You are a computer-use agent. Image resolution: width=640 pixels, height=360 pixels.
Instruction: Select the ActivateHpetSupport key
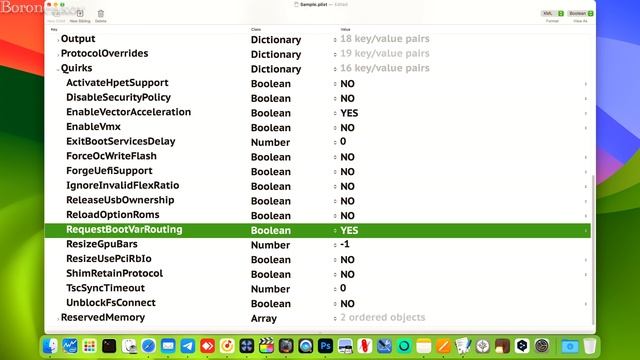117,83
